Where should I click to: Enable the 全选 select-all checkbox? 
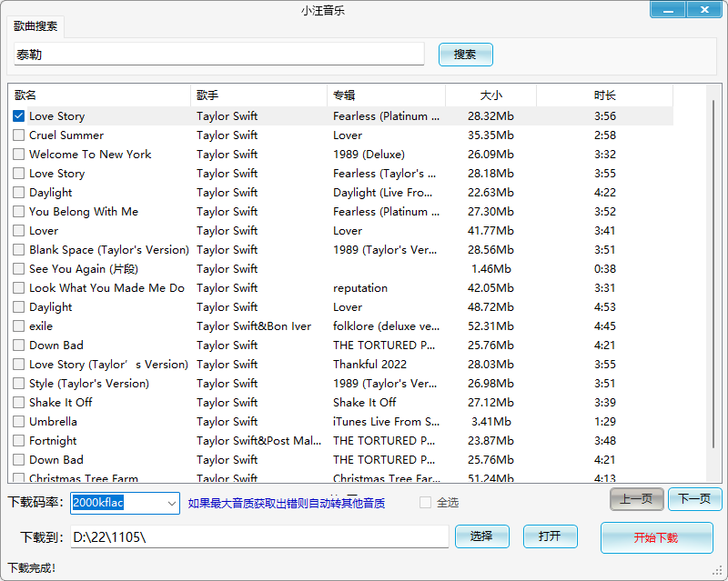point(425,503)
